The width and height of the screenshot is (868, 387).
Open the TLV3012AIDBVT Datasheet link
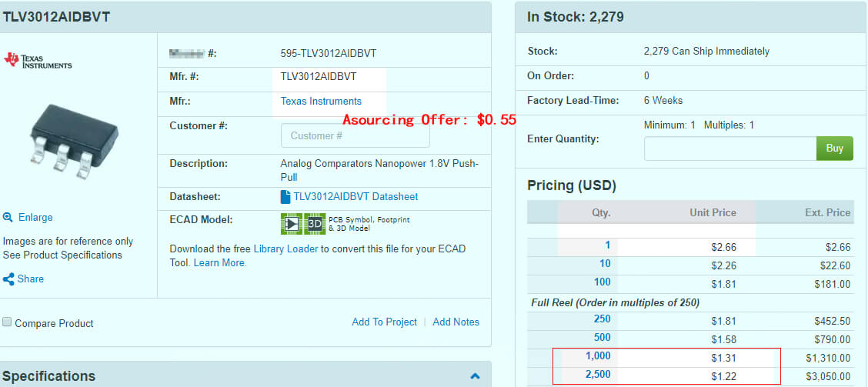coord(356,196)
